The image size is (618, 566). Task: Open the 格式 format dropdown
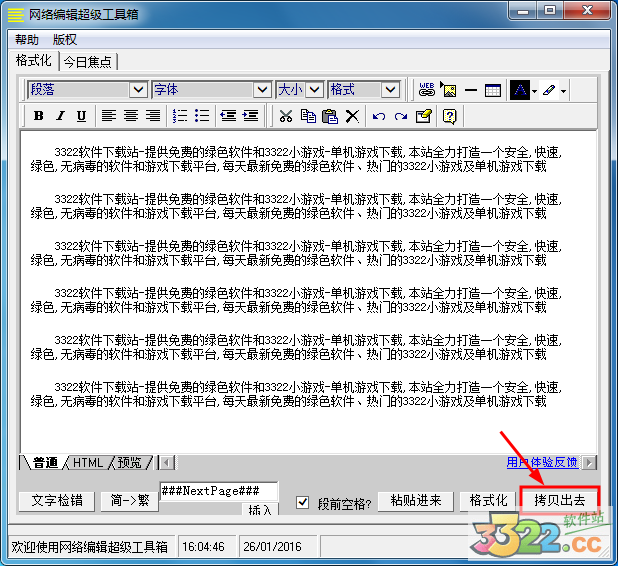[391, 90]
